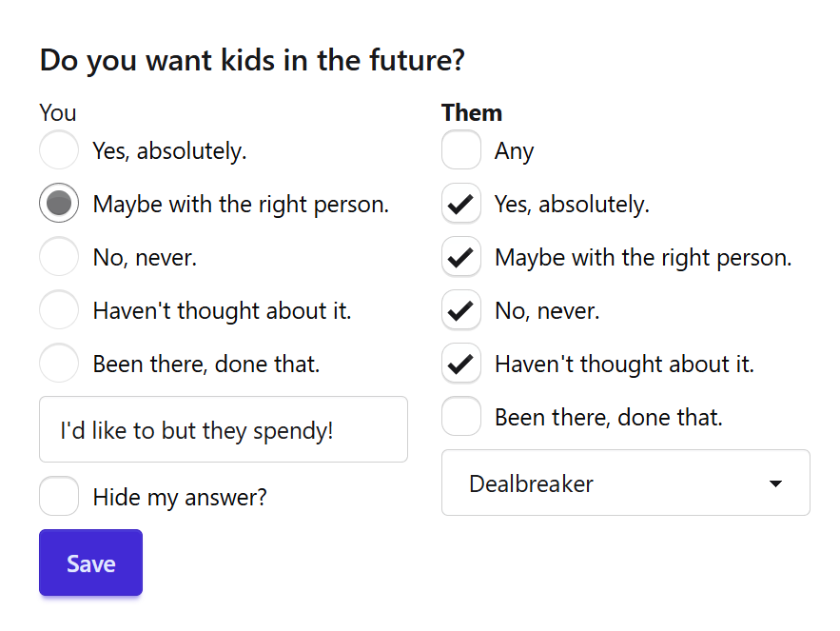Click the Save button
This screenshot has height=631, width=840.
tap(90, 562)
